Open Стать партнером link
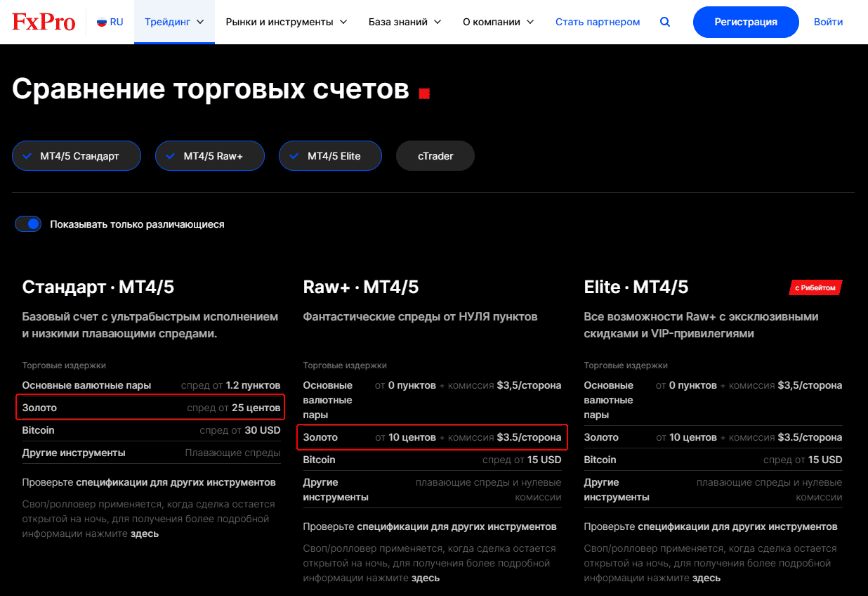The height and width of the screenshot is (596, 868). (x=598, y=22)
